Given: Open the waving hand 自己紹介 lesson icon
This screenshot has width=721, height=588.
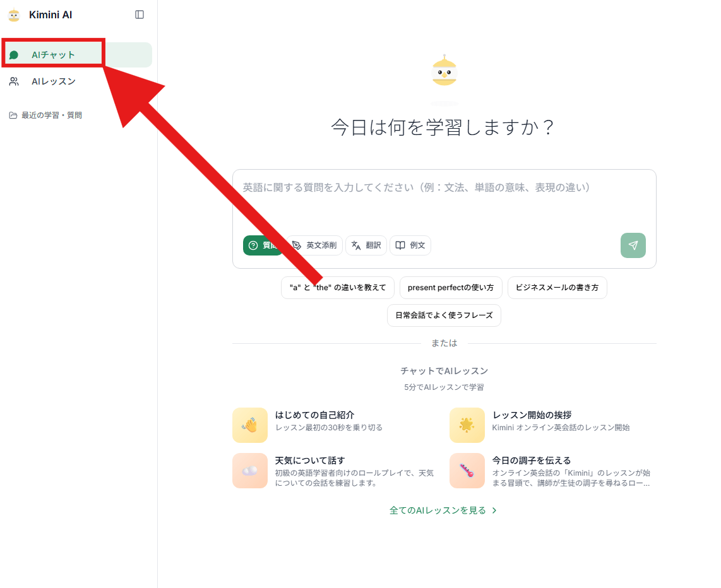Looking at the screenshot, I should 250,425.
